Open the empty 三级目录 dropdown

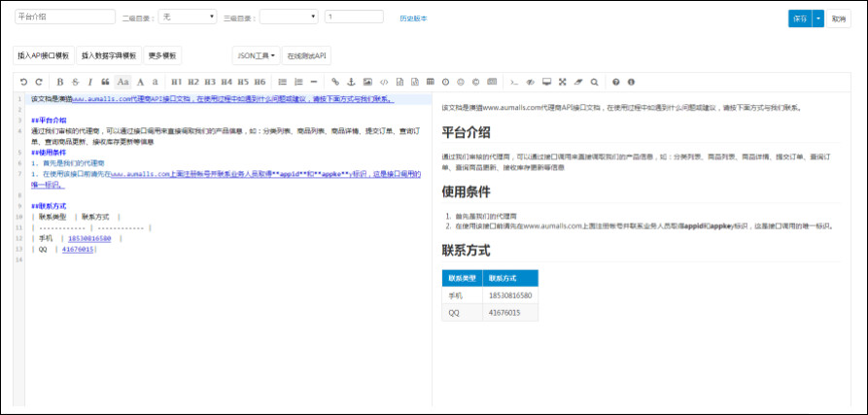(x=289, y=17)
